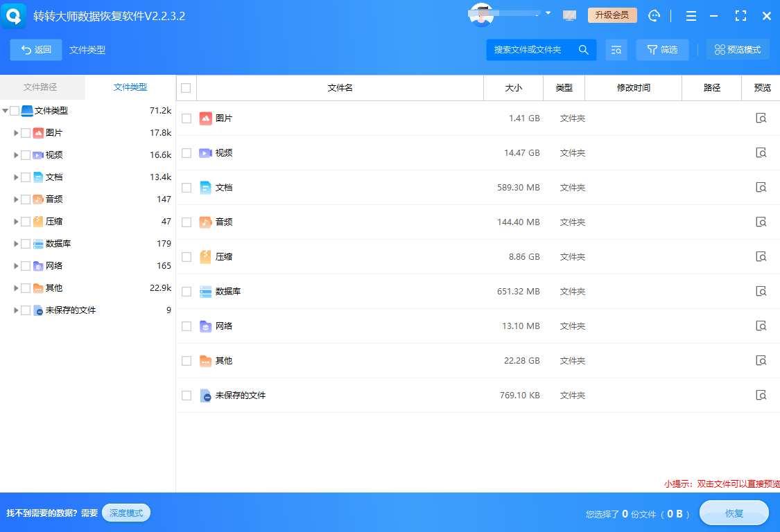Collapse the 文件类型 tree root

(x=6, y=110)
